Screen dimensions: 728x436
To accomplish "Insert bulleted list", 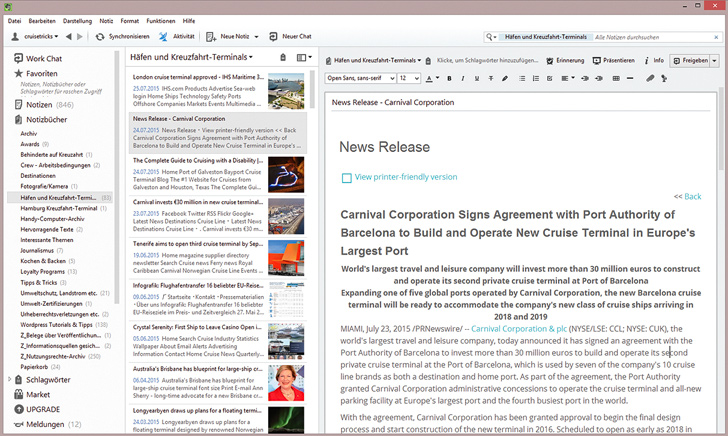I will coord(522,78).
